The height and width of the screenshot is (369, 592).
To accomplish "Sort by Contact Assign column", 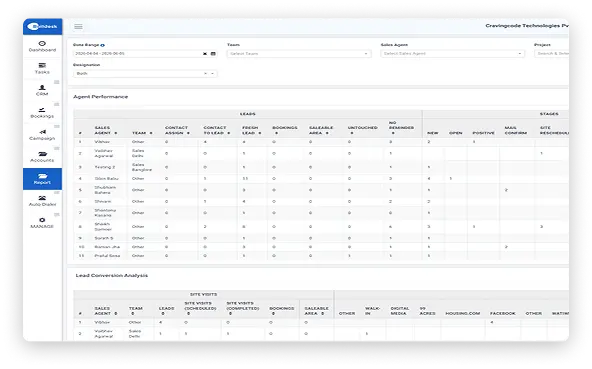I will [188, 133].
